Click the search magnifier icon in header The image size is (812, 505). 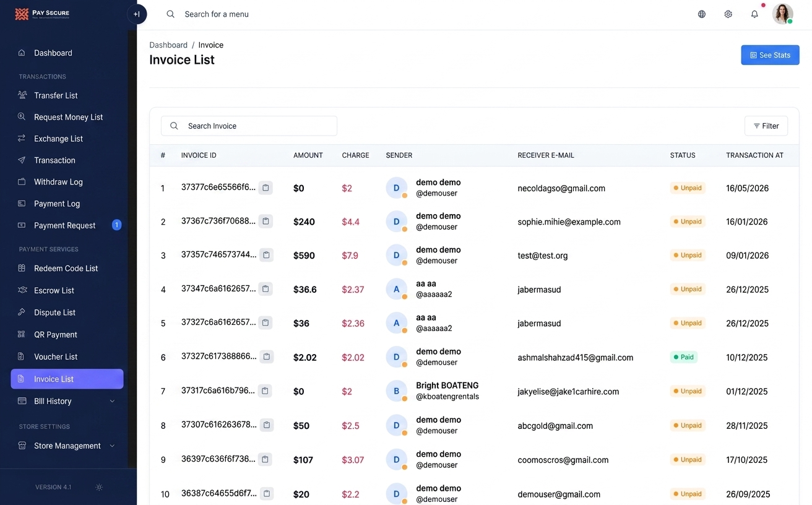(x=171, y=14)
